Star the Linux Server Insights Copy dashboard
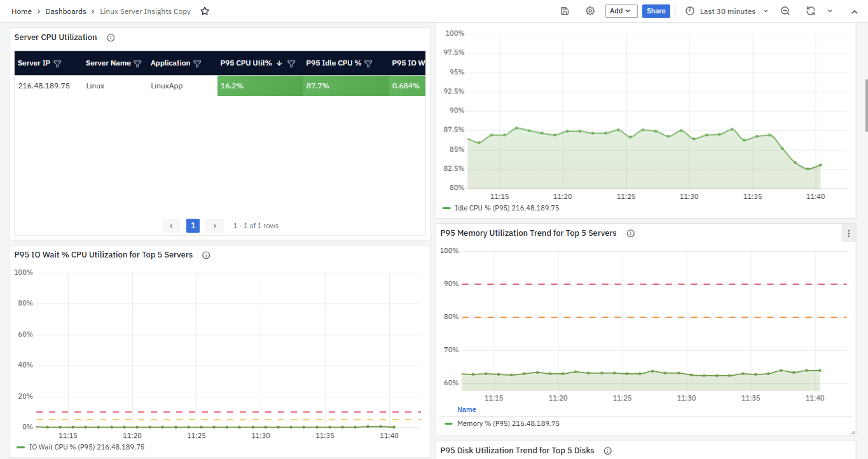 pyautogui.click(x=205, y=11)
